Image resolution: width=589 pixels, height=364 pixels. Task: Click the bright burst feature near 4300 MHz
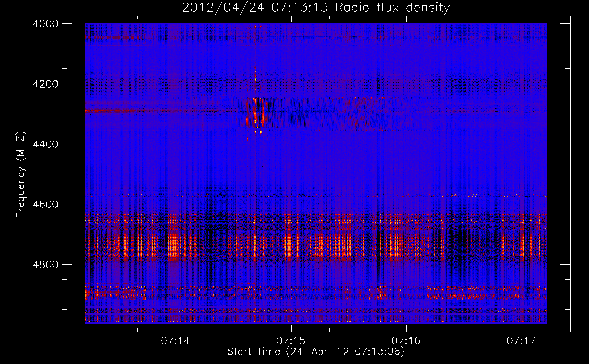tap(257, 112)
